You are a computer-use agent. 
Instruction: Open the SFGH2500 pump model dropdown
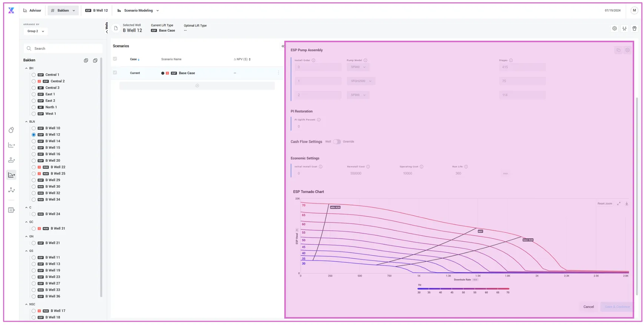(x=361, y=81)
